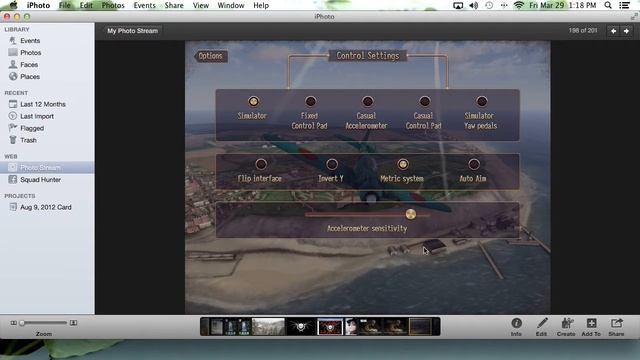Open the File menu

coord(64,5)
